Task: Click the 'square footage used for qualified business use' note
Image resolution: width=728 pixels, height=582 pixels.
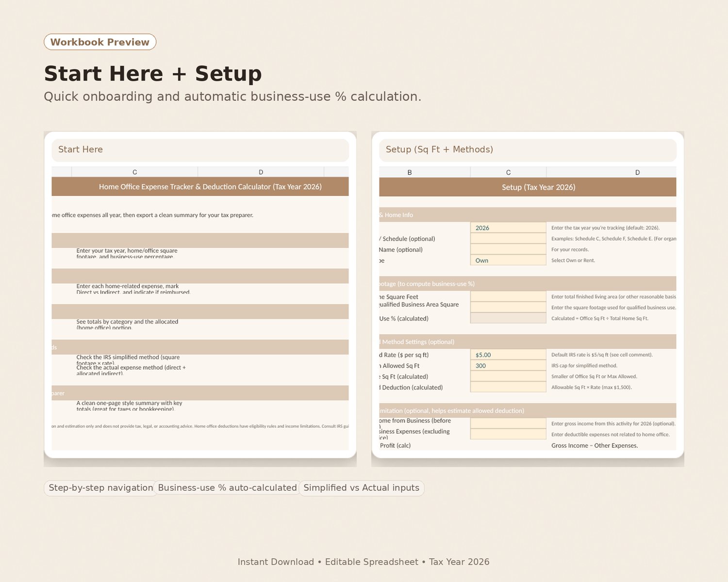Action: pos(614,307)
